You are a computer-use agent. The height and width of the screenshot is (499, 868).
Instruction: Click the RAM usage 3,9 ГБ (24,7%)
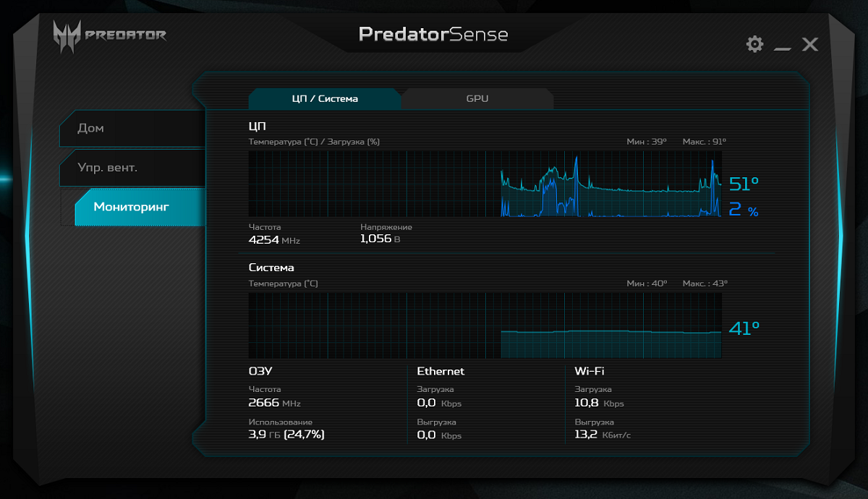point(286,435)
